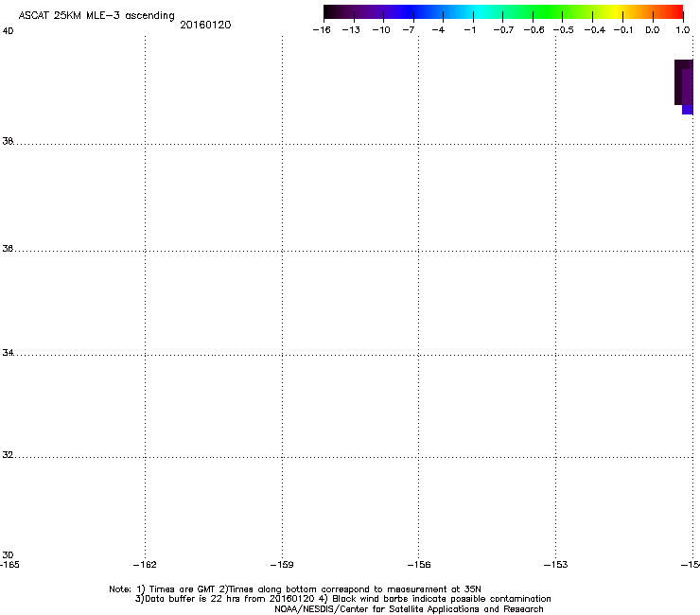This screenshot has height=615, width=700.
Task: Click the colorbar label "-0.6"
Action: (534, 30)
